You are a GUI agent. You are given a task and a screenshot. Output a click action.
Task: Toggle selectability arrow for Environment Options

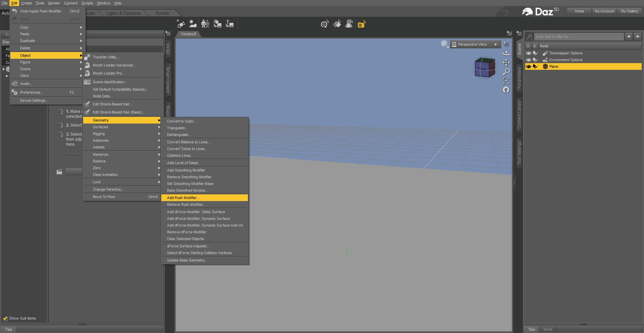click(535, 60)
